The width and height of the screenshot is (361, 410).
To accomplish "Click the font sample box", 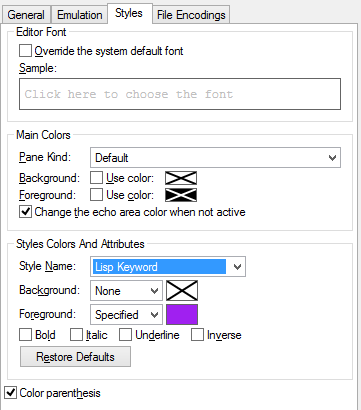I will tap(180, 94).
